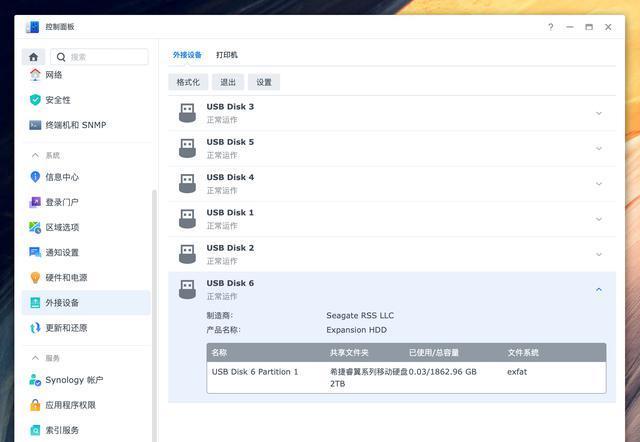640x442 pixels.
Task: Expand USB Disk 3 details chevron
Action: 599,113
